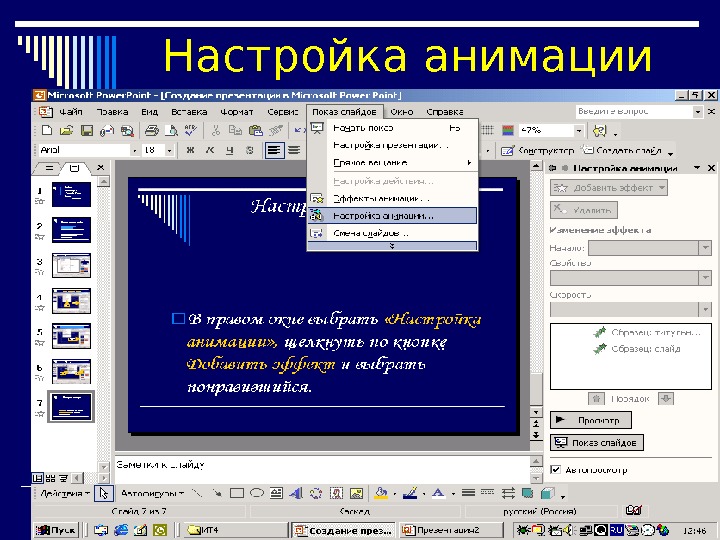Move effect down with Порядок arrow

pos(666,399)
